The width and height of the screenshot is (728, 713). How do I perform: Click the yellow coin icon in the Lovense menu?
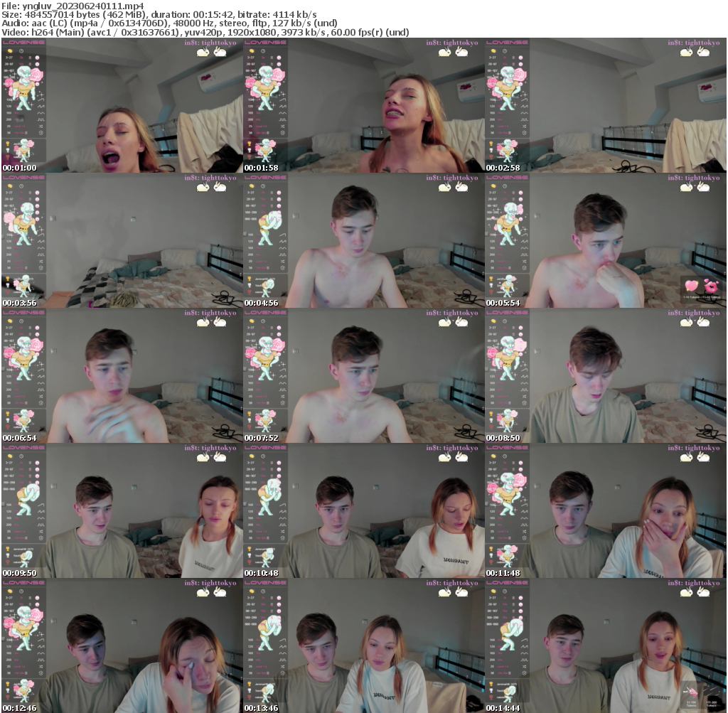(x=9, y=50)
